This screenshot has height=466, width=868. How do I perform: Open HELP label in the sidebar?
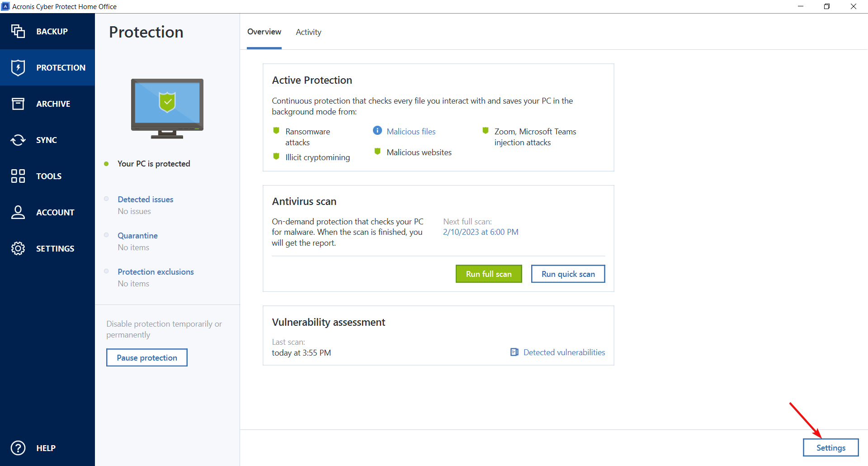coord(46,448)
